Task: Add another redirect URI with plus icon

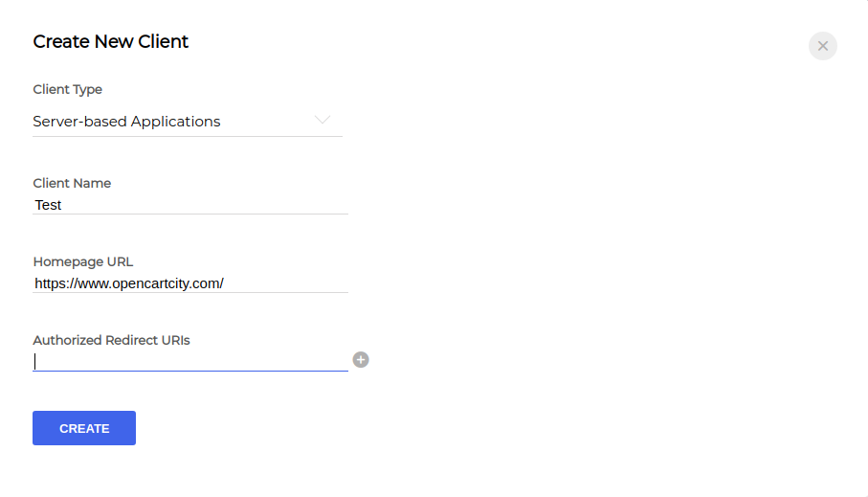Action: (361, 360)
